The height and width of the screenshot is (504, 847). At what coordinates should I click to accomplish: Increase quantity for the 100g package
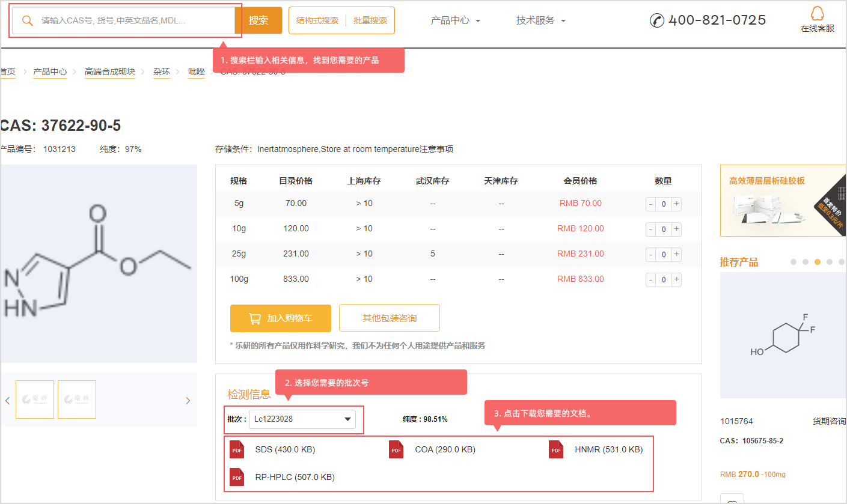(x=676, y=279)
